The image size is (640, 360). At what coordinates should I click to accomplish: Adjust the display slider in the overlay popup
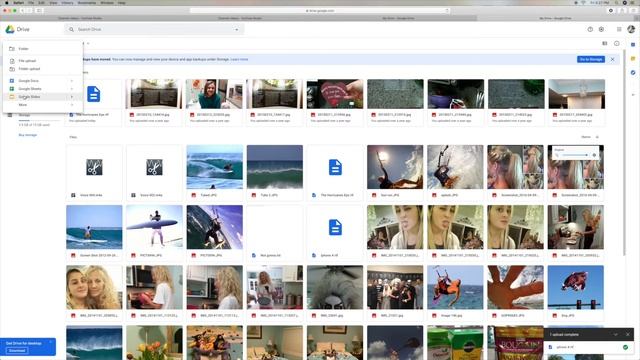tap(575, 155)
